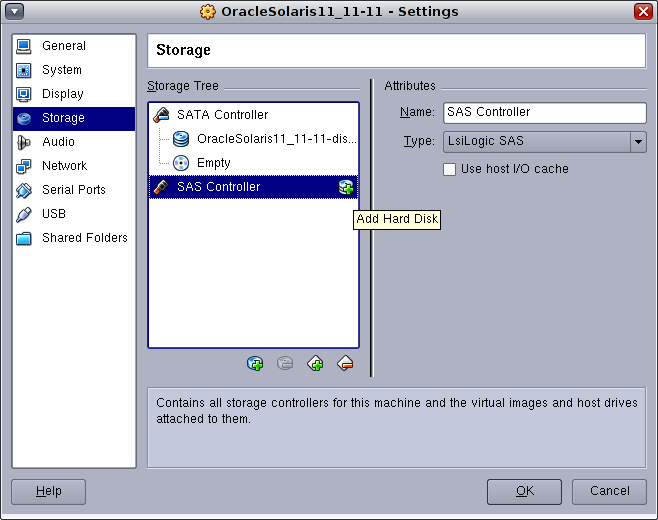Go to the Display settings page
Screen dimensions: 658x520
coord(62,94)
